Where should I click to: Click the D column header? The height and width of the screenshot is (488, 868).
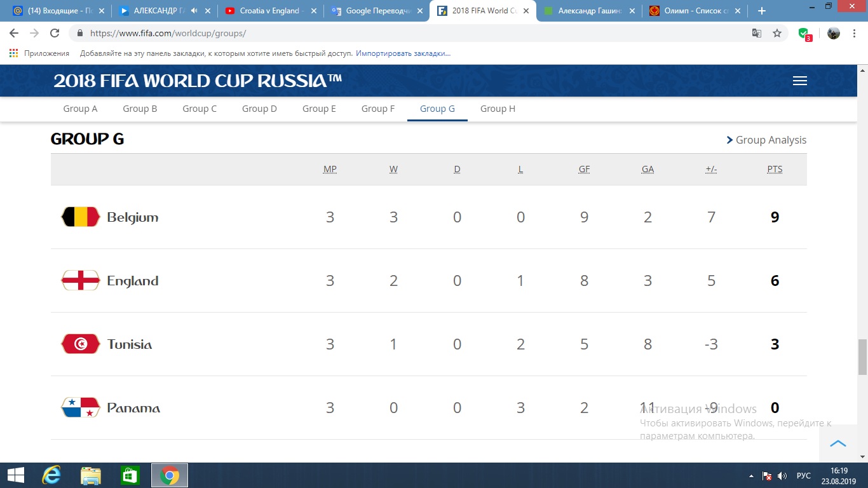click(457, 169)
